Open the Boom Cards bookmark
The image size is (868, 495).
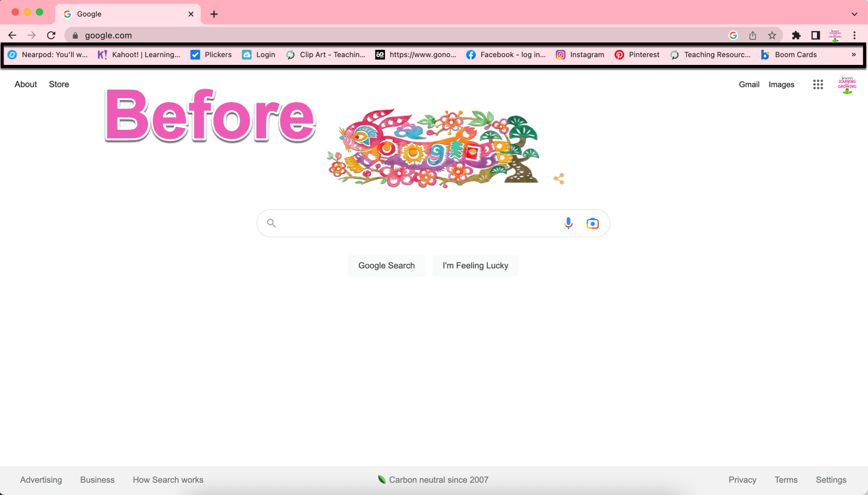click(x=789, y=55)
